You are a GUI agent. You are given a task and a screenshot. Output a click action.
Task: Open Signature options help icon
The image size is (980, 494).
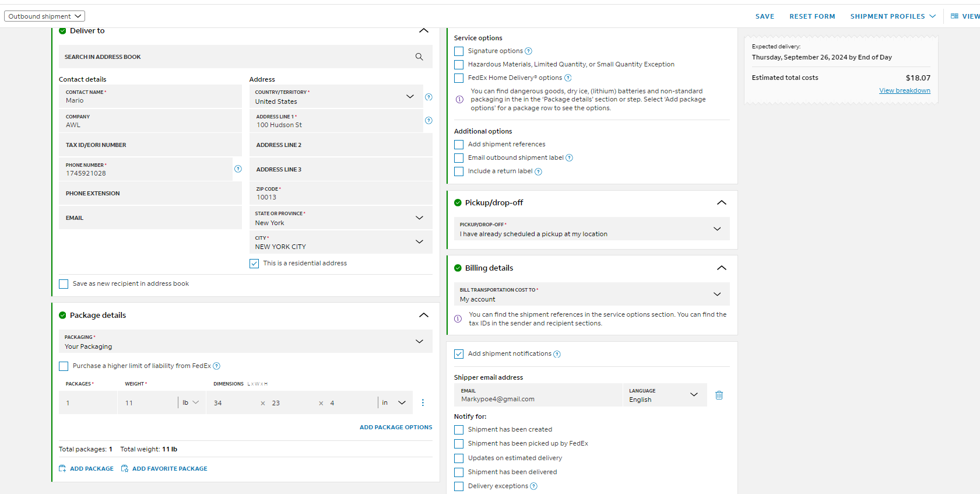tap(528, 51)
